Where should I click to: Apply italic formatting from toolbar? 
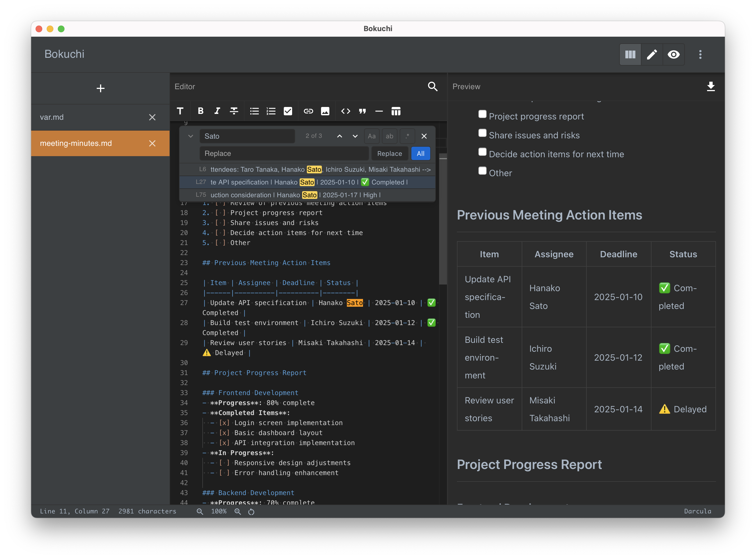(217, 111)
